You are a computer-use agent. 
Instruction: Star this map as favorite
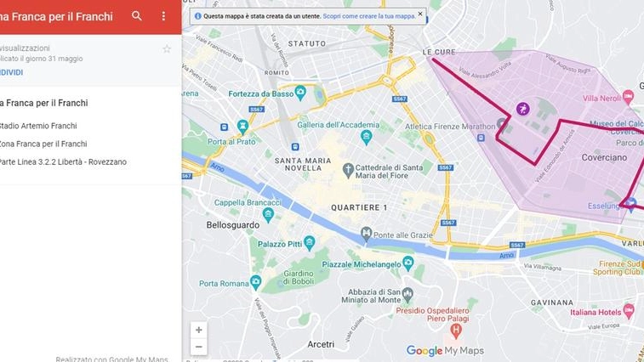[x=167, y=49]
